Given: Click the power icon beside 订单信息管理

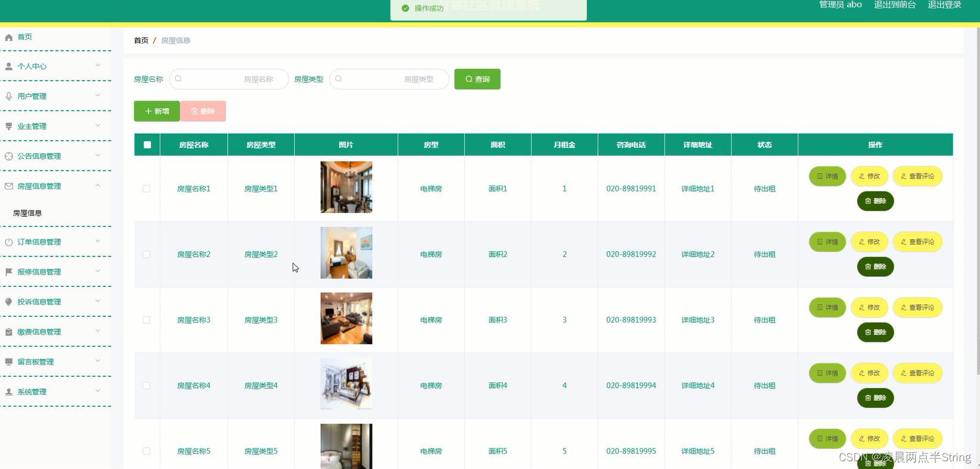Looking at the screenshot, I should pos(9,242).
